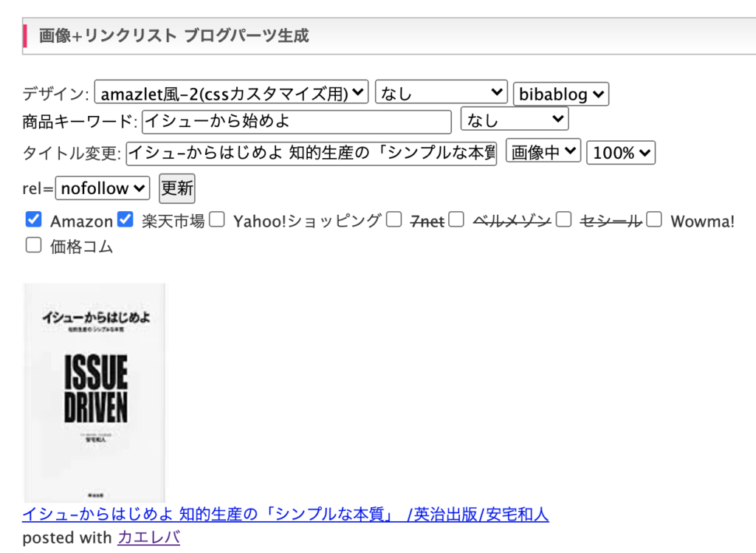Check the Wowma! checkbox
This screenshot has height=553, width=756.
(654, 219)
